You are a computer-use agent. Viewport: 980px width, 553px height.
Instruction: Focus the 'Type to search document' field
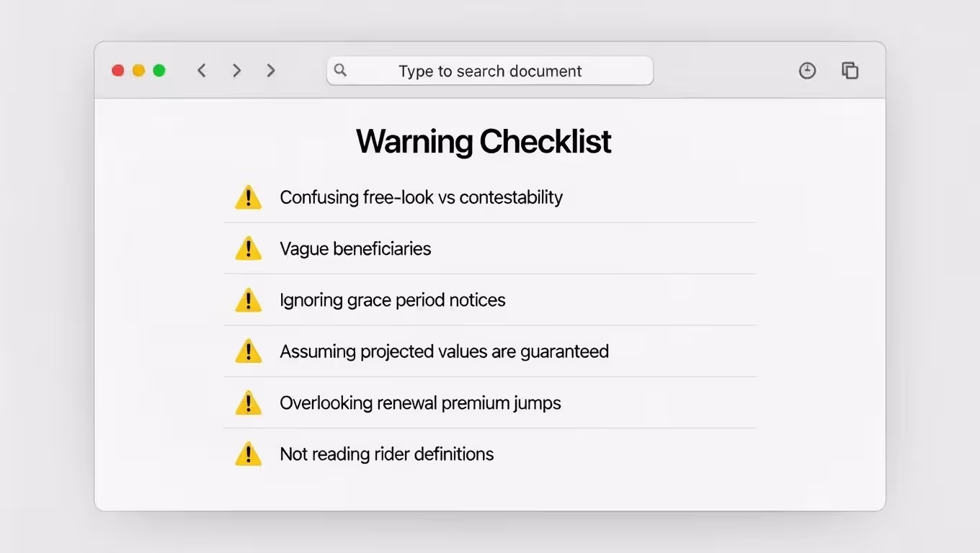point(490,71)
